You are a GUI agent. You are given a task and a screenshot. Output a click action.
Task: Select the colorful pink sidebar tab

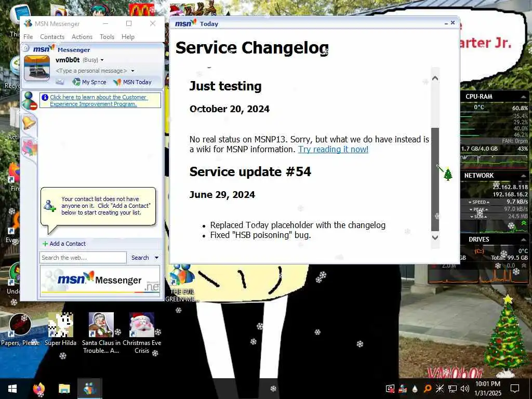(29, 148)
